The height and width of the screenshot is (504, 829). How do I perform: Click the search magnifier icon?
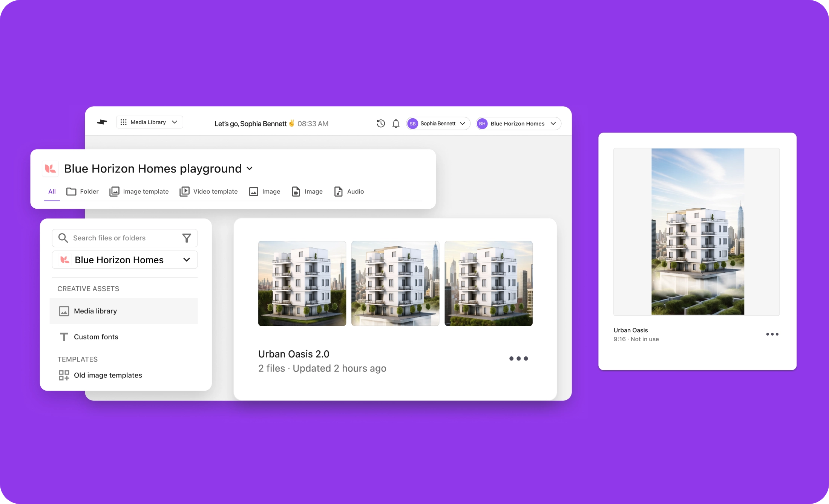click(x=64, y=238)
